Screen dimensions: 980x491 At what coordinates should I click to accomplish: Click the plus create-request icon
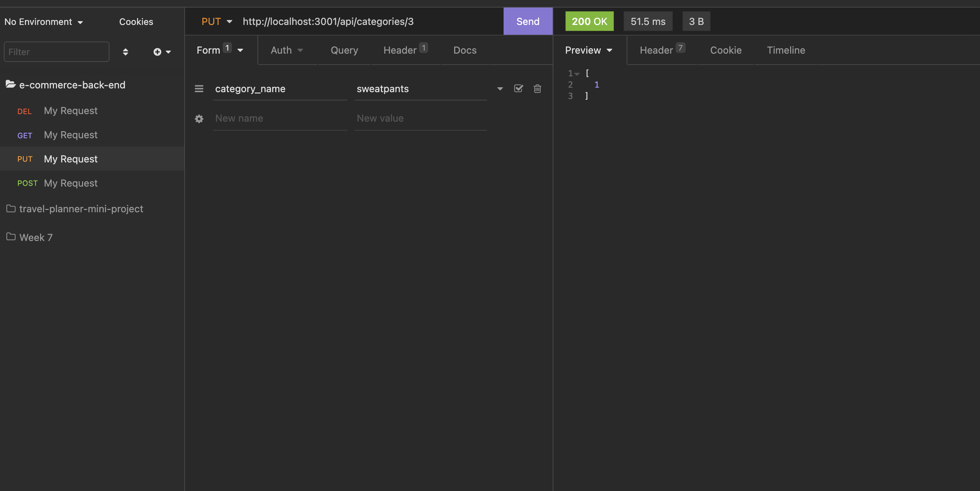[x=157, y=52]
